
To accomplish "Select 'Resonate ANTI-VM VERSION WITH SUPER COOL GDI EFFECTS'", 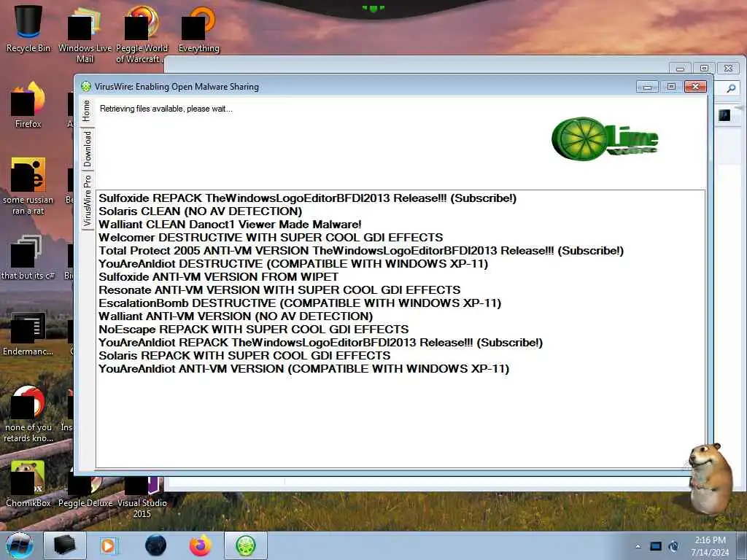I will click(279, 290).
